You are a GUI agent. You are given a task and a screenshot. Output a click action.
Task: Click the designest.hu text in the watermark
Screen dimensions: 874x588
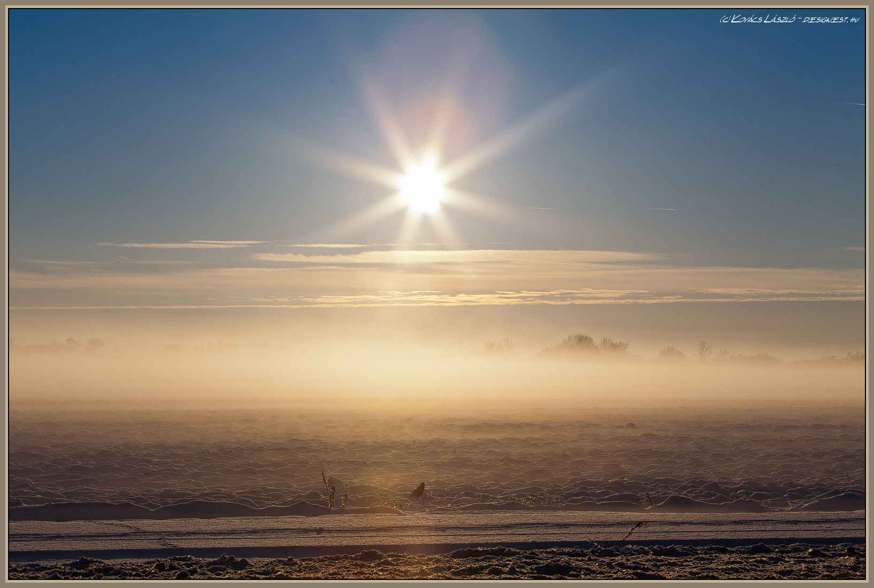pyautogui.click(x=831, y=19)
